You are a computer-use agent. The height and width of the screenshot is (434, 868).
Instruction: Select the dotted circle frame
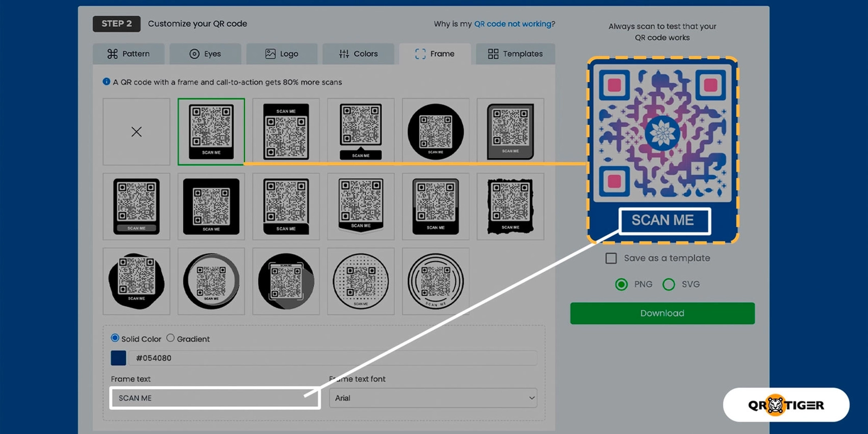click(x=361, y=282)
